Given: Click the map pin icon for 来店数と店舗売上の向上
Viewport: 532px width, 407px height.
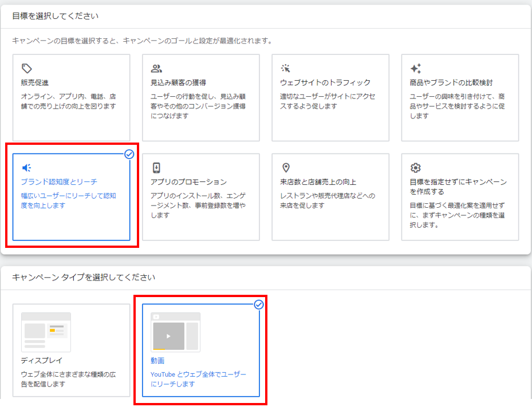Looking at the screenshot, I should tap(286, 168).
